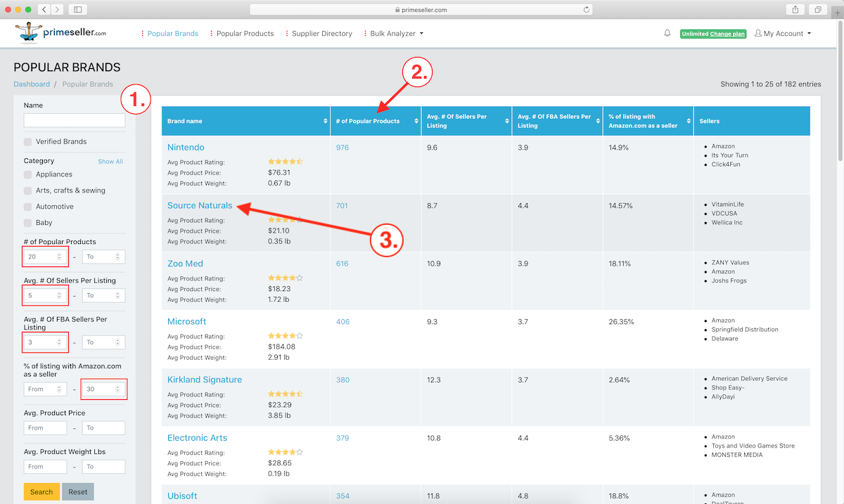Sort by # of Popular Products arrows

pos(416,121)
